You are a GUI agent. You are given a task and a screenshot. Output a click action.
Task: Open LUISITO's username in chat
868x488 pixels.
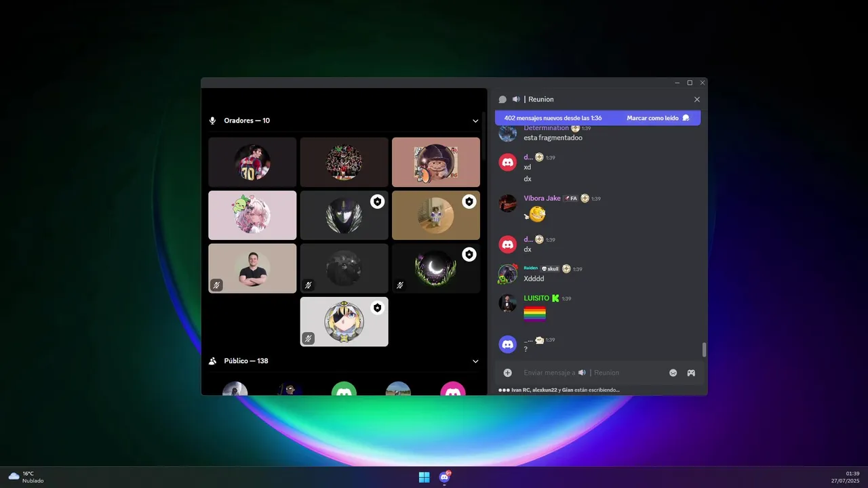tap(536, 298)
